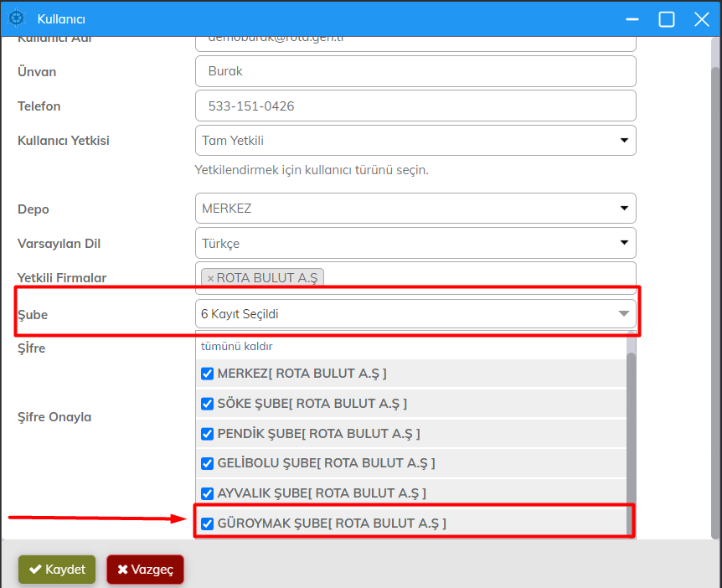Click tümünü kaldır link
Viewport: 722px width, 588px height.
(236, 346)
